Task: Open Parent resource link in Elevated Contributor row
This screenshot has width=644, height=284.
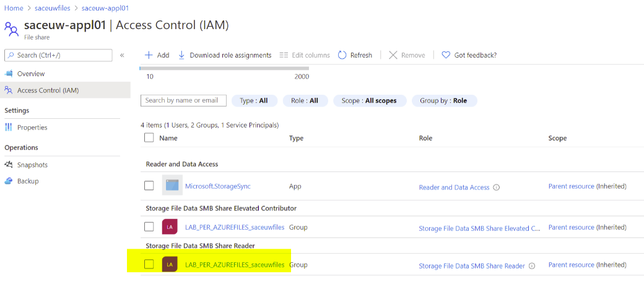Action: [572, 227]
